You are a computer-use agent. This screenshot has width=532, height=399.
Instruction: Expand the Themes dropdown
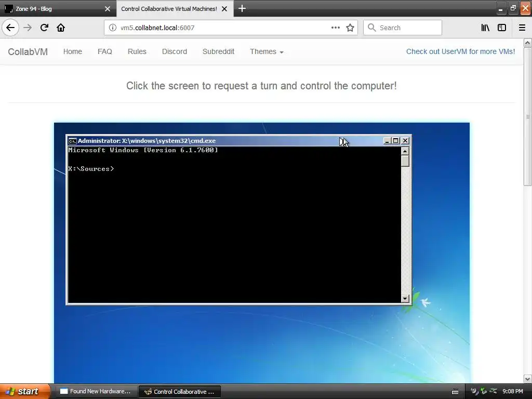(x=267, y=51)
